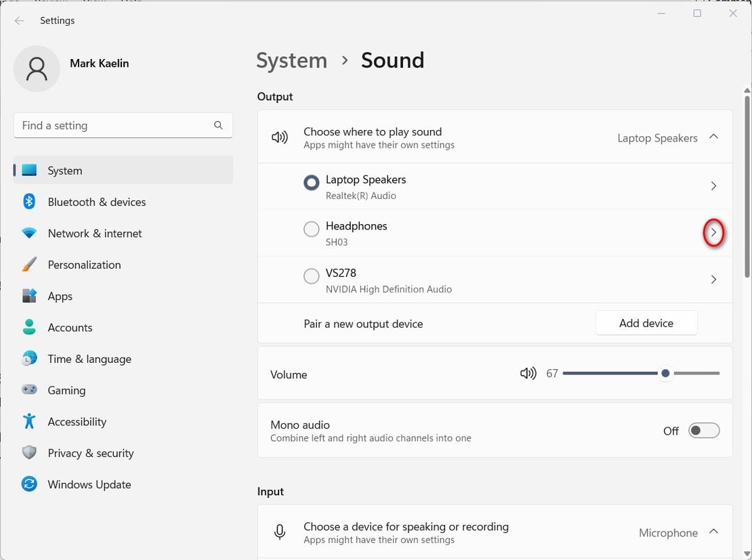Open the user profile avatar picture
This screenshot has width=752, height=560.
click(37, 68)
